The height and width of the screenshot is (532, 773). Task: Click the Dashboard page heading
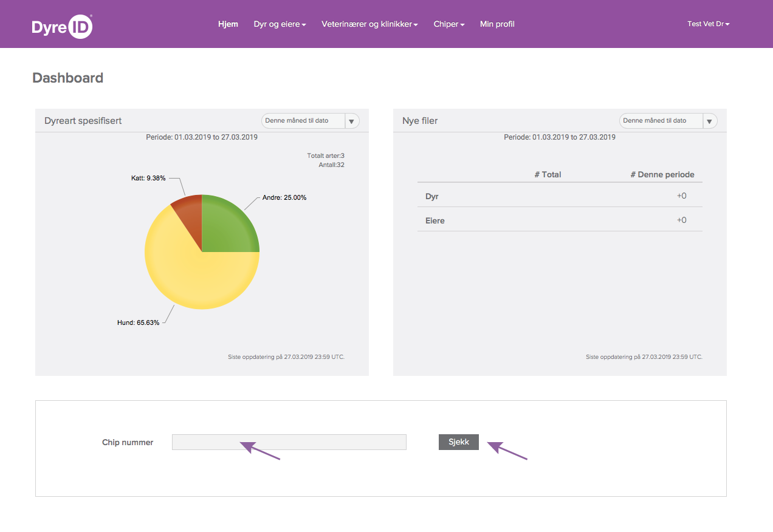(x=68, y=78)
